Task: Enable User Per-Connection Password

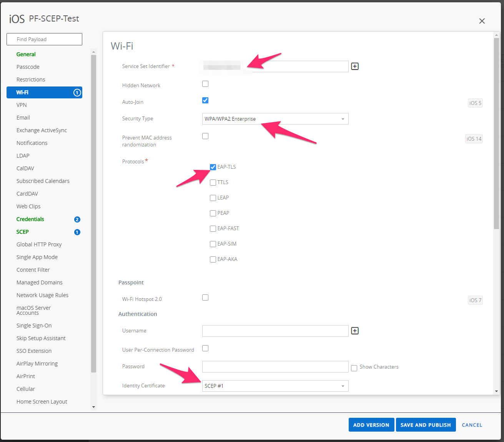Action: (205, 348)
